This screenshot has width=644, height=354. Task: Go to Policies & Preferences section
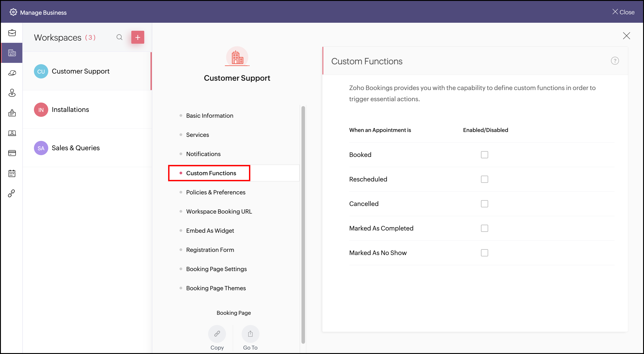click(x=215, y=192)
